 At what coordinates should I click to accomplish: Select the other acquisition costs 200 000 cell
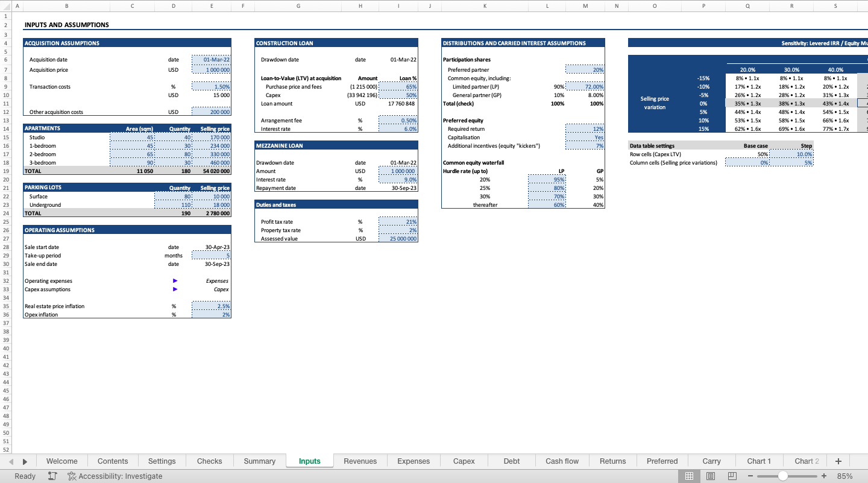pos(212,112)
